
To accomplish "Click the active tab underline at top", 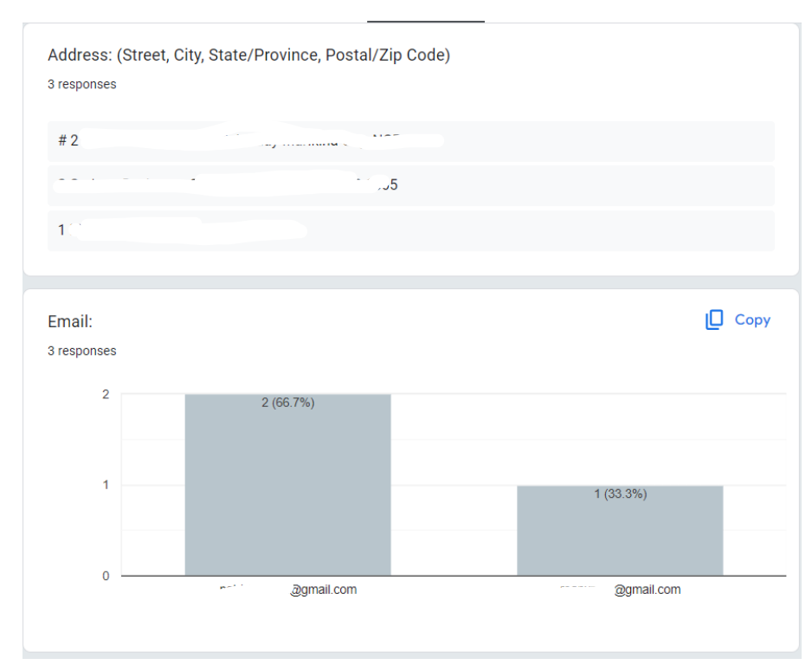I will coord(425,21).
